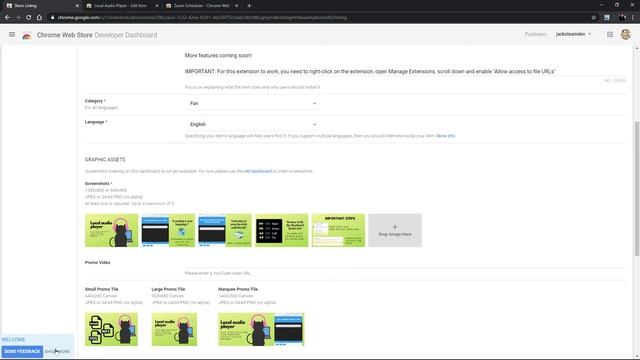View site security padlock info
The height and width of the screenshot is (360, 640).
point(52,18)
